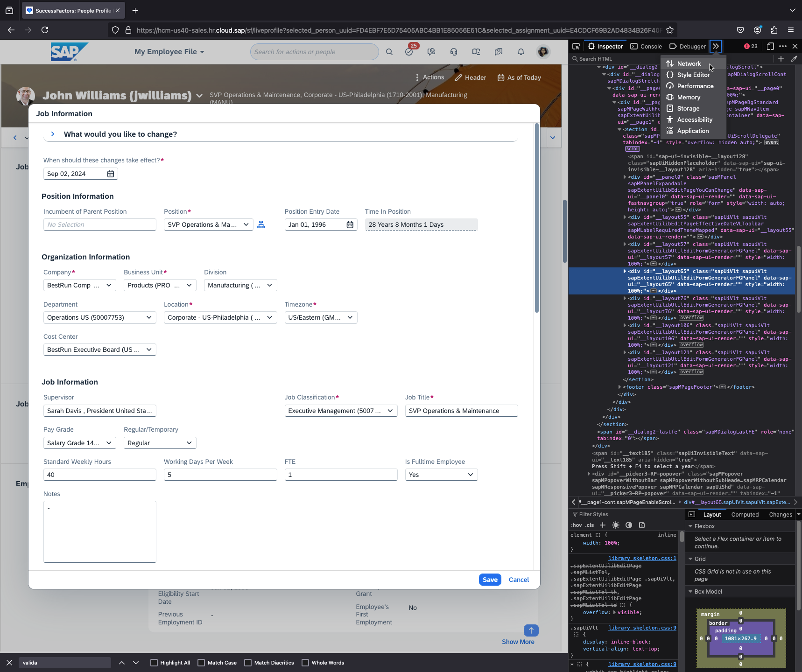The height and width of the screenshot is (672, 802).
Task: Click the DevTools element picker icon
Action: pos(576,46)
